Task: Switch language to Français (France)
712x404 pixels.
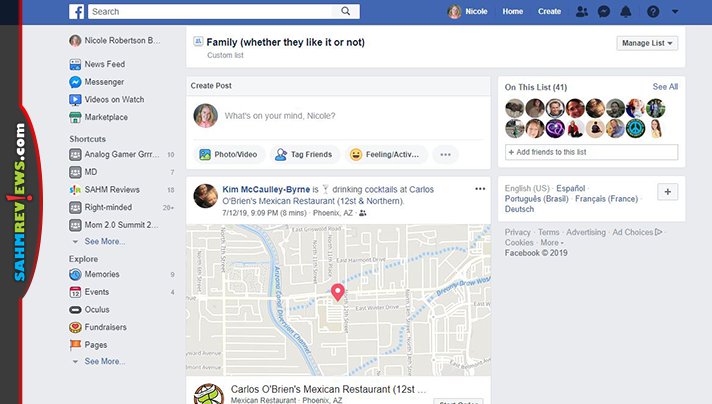Action: [606, 199]
